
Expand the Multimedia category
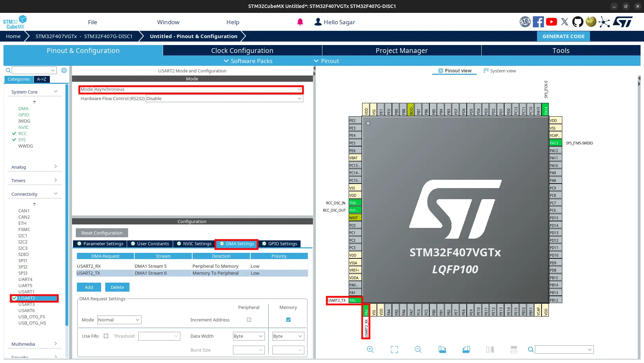(34, 344)
